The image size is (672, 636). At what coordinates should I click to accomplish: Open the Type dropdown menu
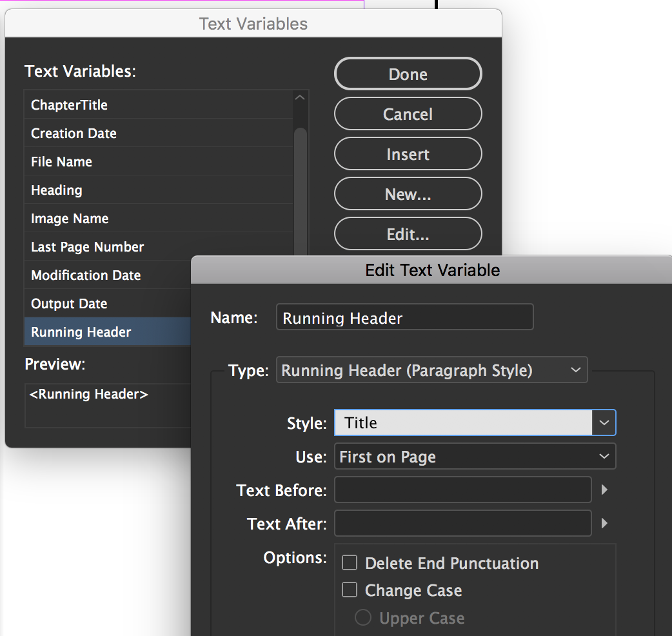tap(431, 370)
